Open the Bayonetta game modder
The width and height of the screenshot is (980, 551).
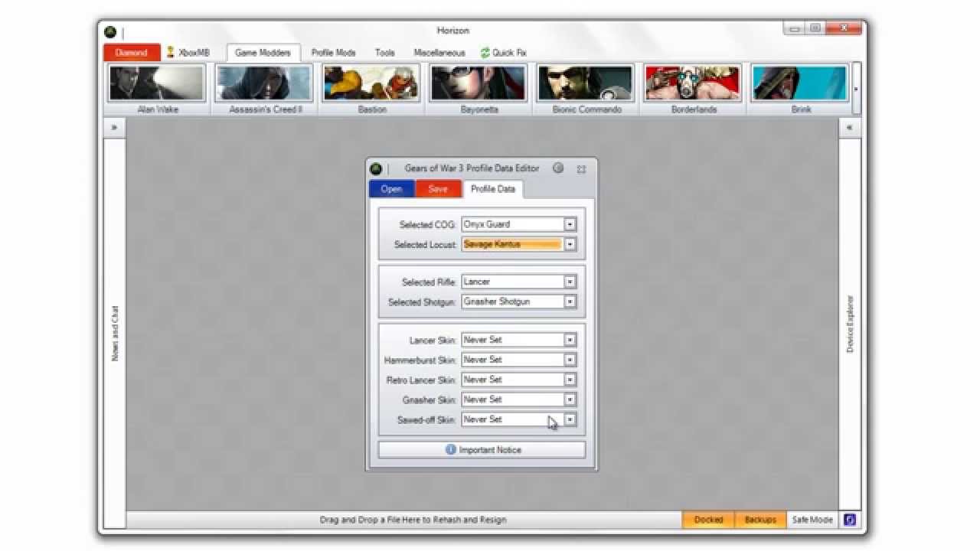479,89
